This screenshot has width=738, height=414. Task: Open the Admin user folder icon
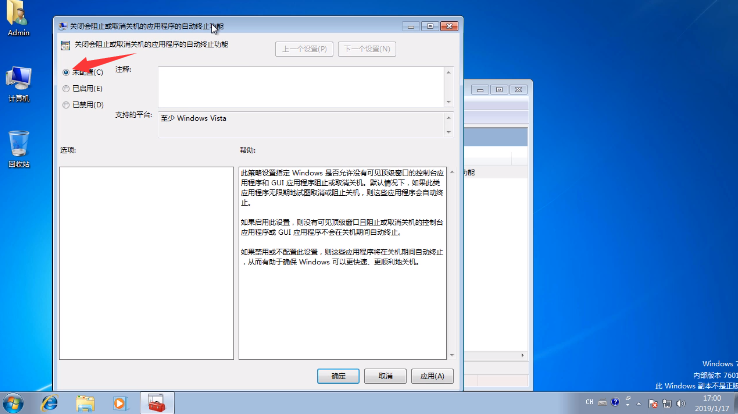pyautogui.click(x=18, y=17)
